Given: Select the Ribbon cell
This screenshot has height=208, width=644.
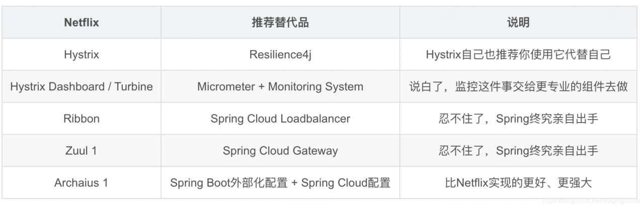Looking at the screenshot, I should click(82, 119).
